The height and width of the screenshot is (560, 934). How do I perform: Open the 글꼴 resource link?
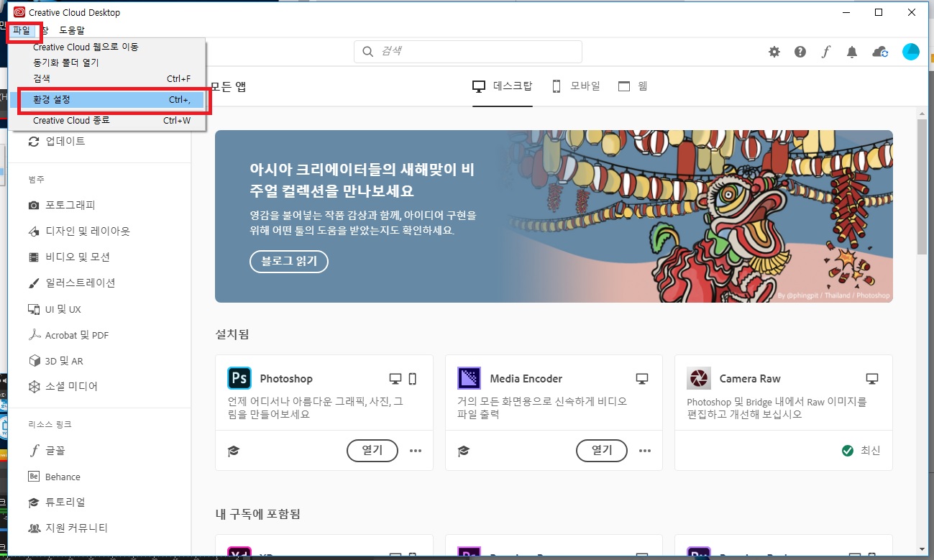coord(47,451)
